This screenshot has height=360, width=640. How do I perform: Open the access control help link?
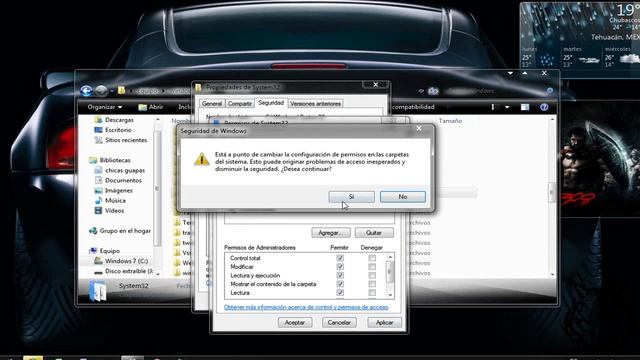click(x=306, y=307)
